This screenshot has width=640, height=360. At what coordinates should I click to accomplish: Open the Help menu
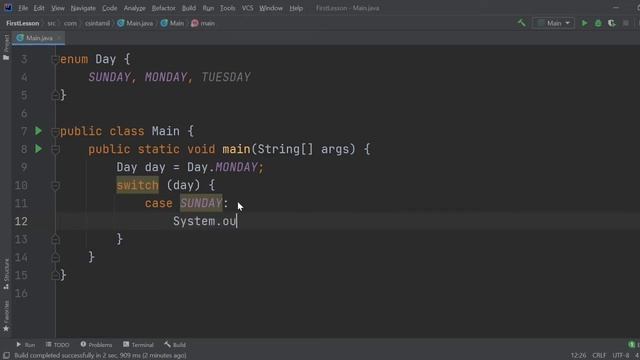click(x=296, y=8)
